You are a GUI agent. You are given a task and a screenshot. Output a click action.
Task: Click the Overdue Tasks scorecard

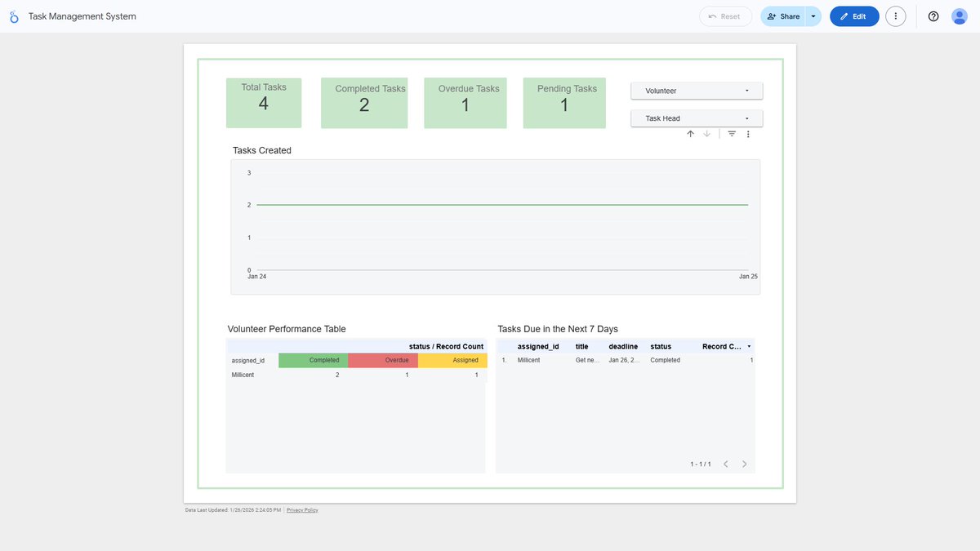pyautogui.click(x=465, y=103)
